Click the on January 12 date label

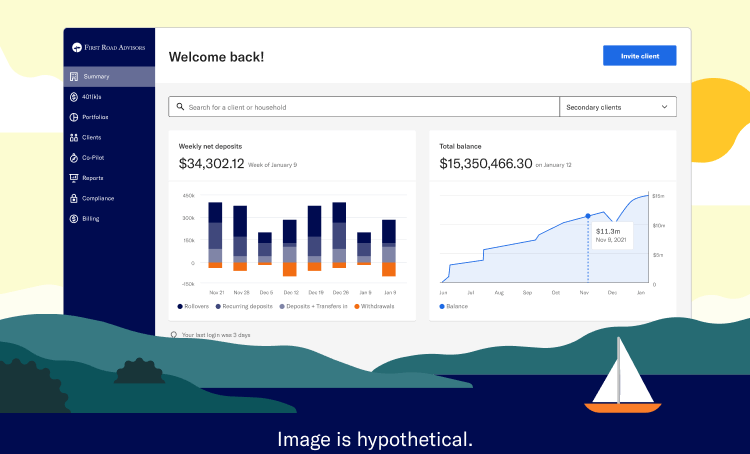point(553,165)
